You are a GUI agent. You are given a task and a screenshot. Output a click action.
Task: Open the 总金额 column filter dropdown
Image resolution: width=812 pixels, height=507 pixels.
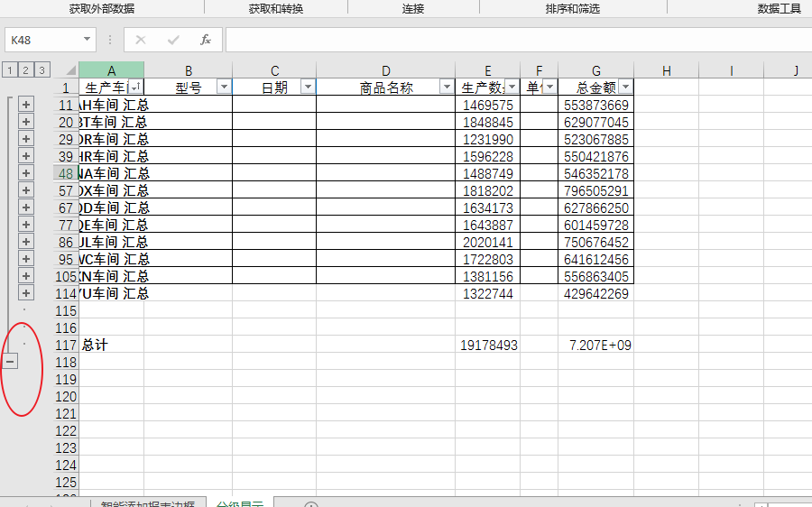625,87
